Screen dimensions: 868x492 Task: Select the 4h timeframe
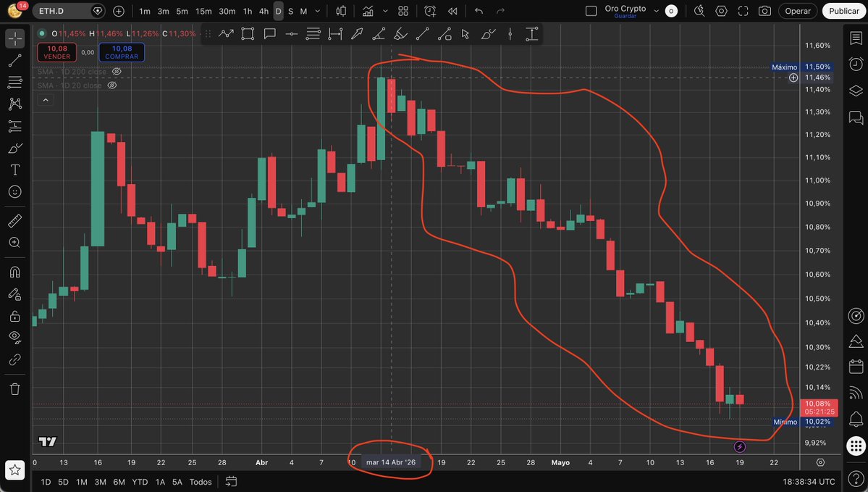pos(264,11)
